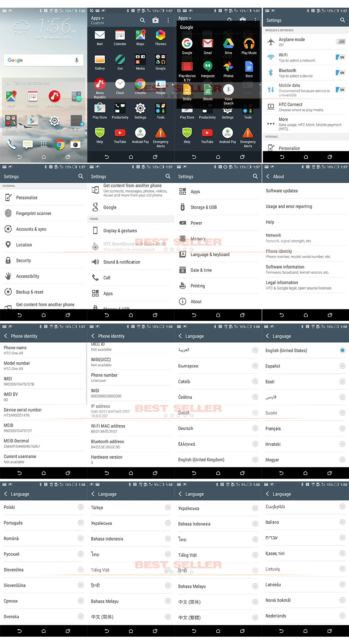
Task: Disable the Mobile data switch
Action: pyautogui.click(x=341, y=90)
